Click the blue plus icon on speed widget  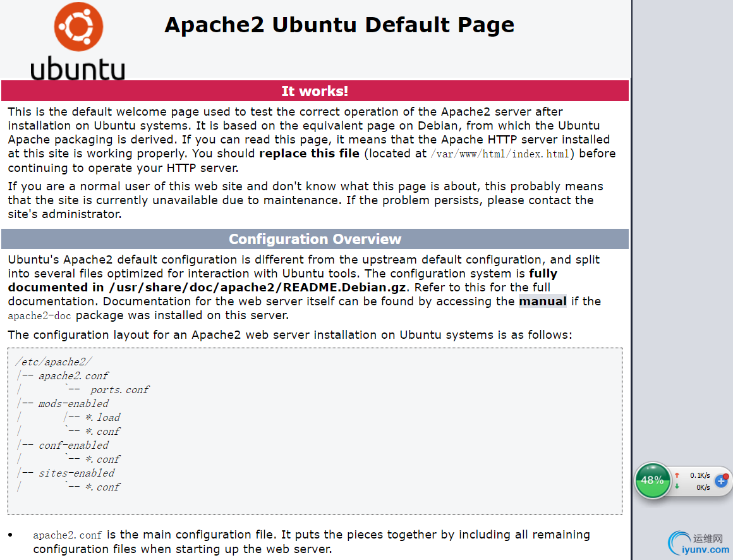pos(722,480)
